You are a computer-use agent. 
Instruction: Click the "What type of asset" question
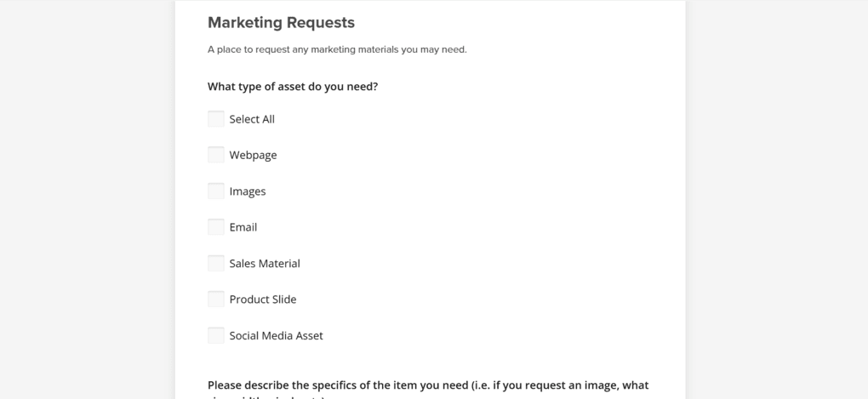coord(293,87)
